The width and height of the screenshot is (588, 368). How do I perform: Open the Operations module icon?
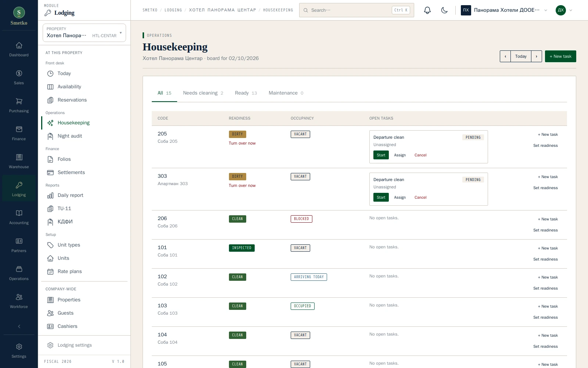[x=19, y=273]
